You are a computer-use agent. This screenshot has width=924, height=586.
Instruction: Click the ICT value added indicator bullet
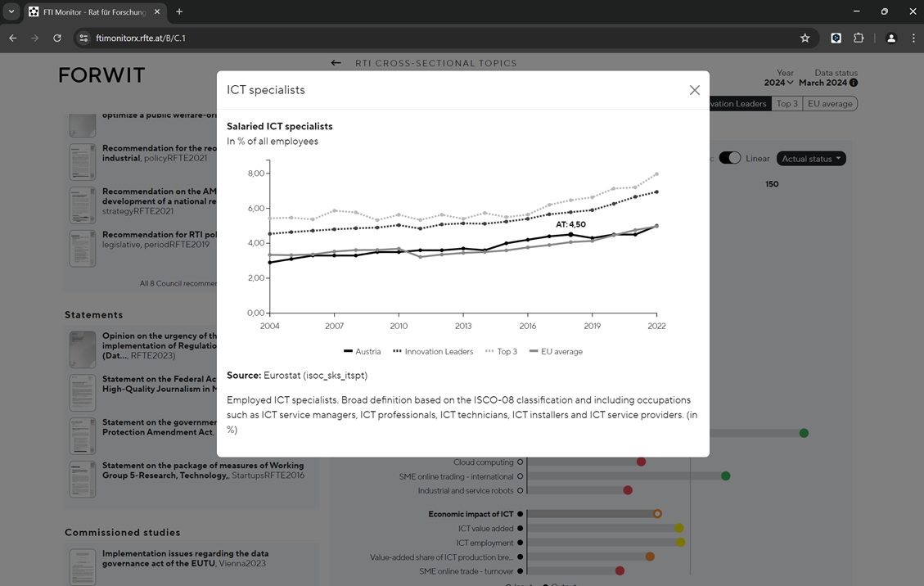(x=520, y=528)
